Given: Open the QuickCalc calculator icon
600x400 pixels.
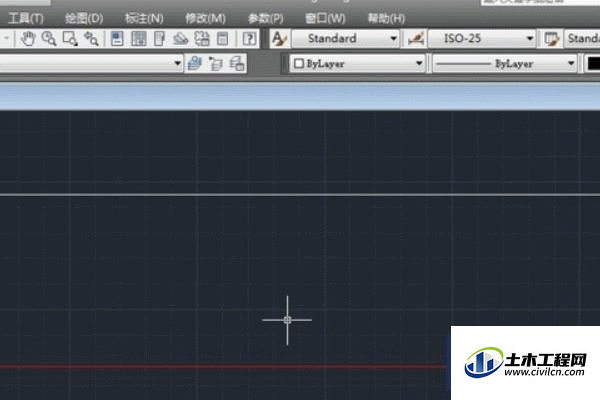Looking at the screenshot, I should 222,39.
